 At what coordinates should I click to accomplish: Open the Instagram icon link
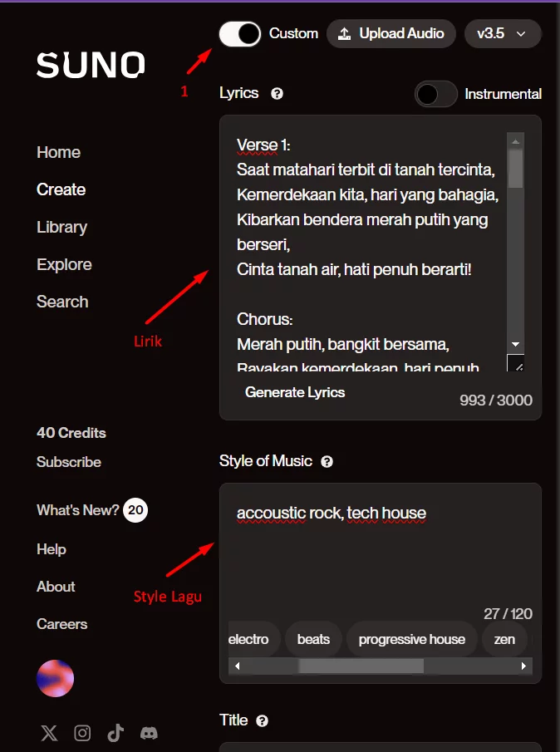[x=82, y=733]
